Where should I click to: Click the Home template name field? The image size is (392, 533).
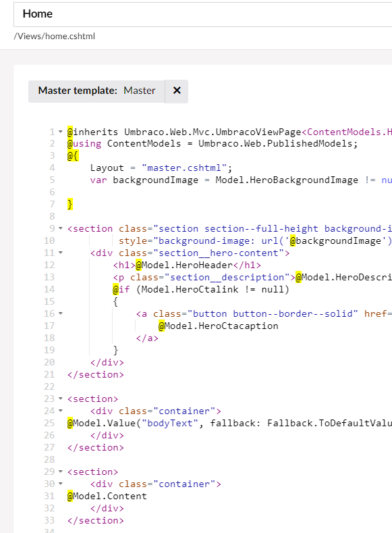(203, 14)
